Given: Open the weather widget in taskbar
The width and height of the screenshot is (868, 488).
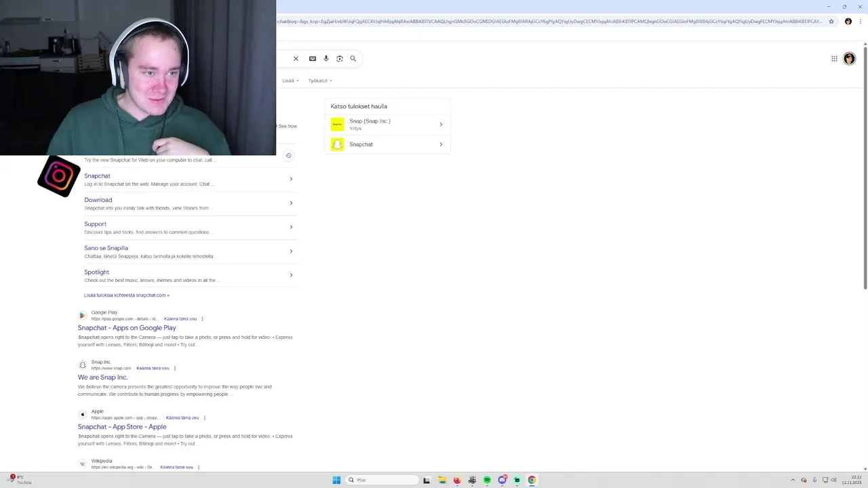Looking at the screenshot, I should (x=20, y=480).
